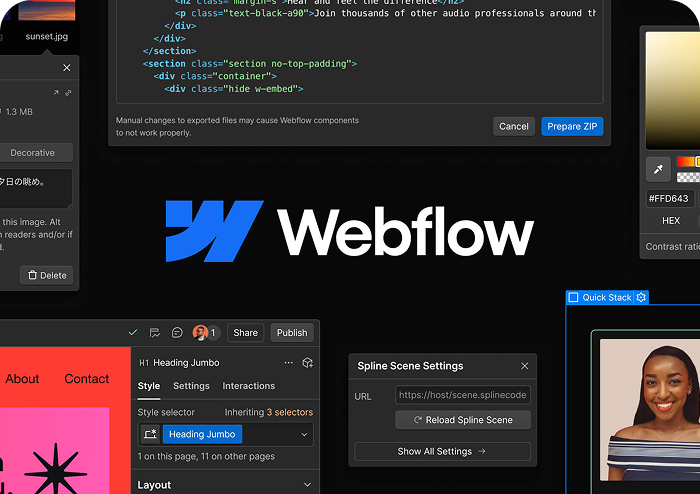The height and width of the screenshot is (494, 700).
Task: Switch to the Style tab
Action: pyautogui.click(x=149, y=386)
